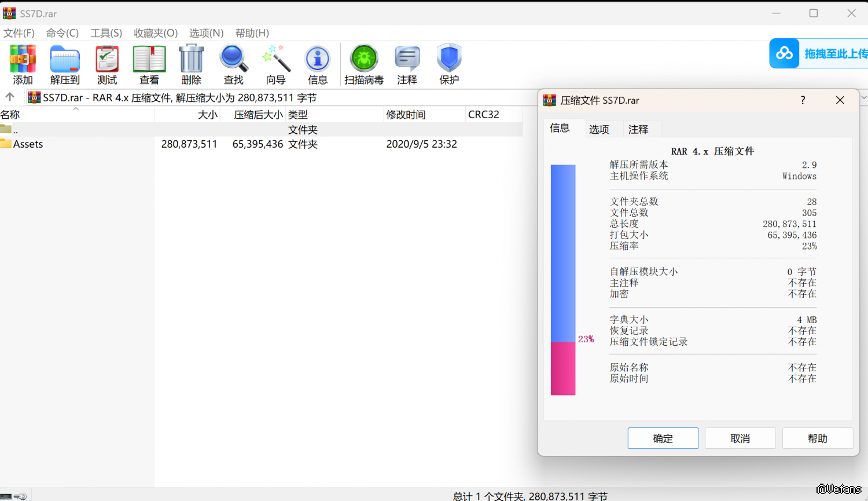Click the Protect (保护) shield icon

point(449,59)
